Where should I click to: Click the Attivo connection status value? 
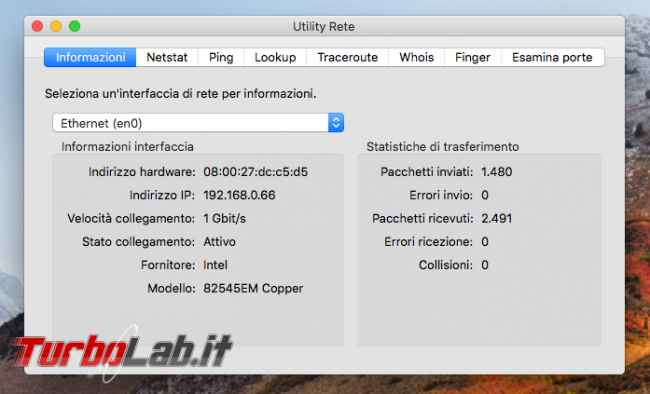pyautogui.click(x=219, y=241)
